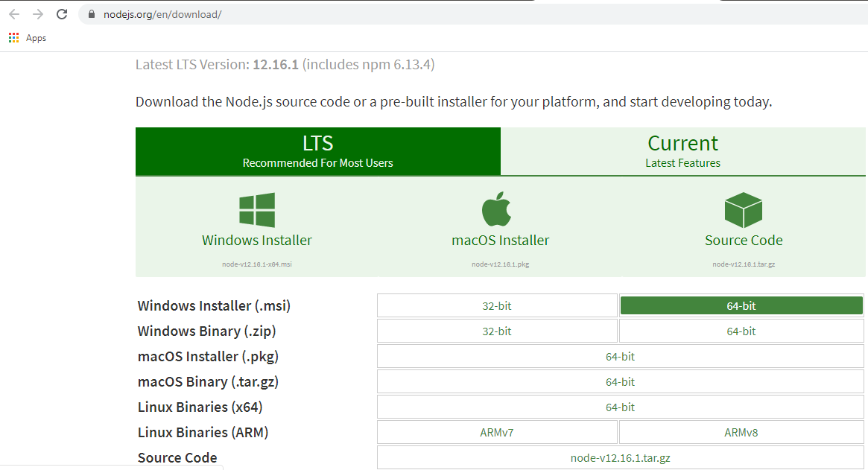Image resolution: width=868 pixels, height=470 pixels.
Task: Click the Source Code cube icon
Action: (x=744, y=210)
